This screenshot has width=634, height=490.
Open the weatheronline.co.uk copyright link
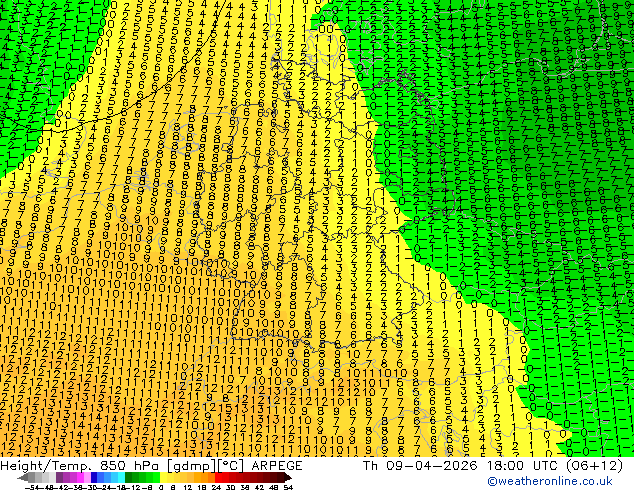click(549, 481)
